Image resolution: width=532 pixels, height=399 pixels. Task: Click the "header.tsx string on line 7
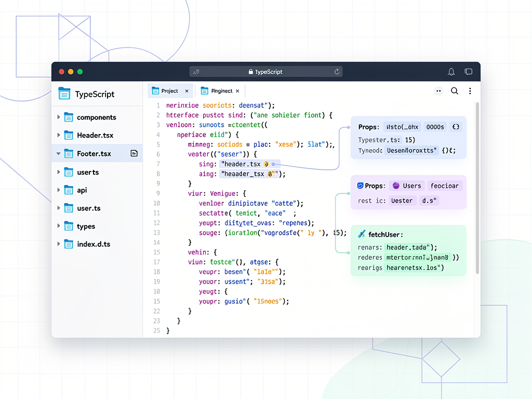point(241,164)
